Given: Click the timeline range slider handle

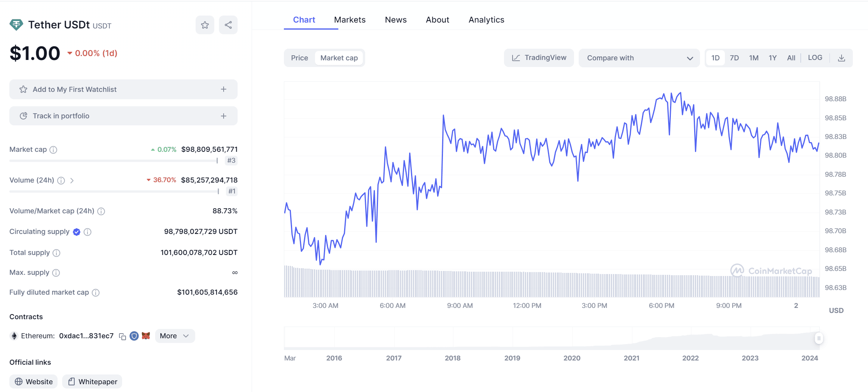Looking at the screenshot, I should coord(819,338).
